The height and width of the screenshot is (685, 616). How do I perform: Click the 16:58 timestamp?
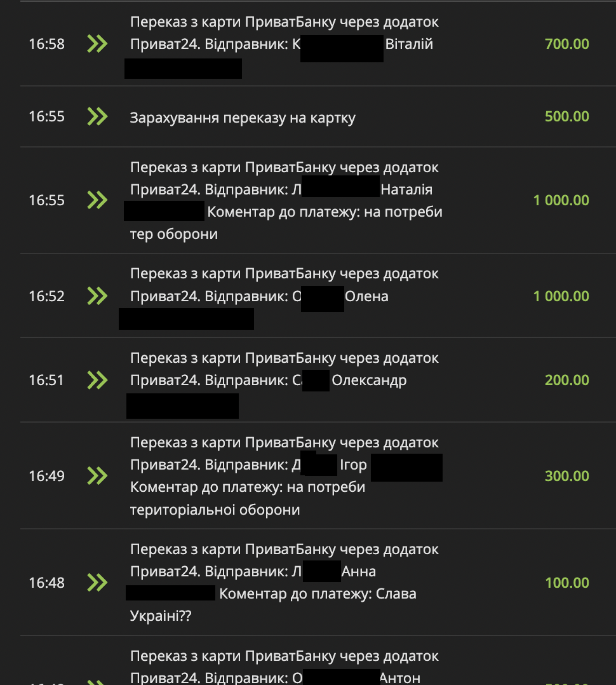point(46,44)
